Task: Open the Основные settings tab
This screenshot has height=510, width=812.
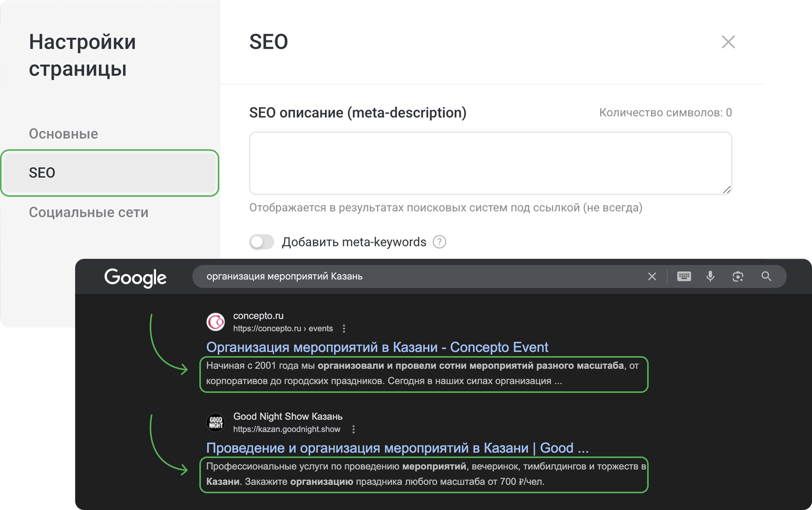Action: 63,134
